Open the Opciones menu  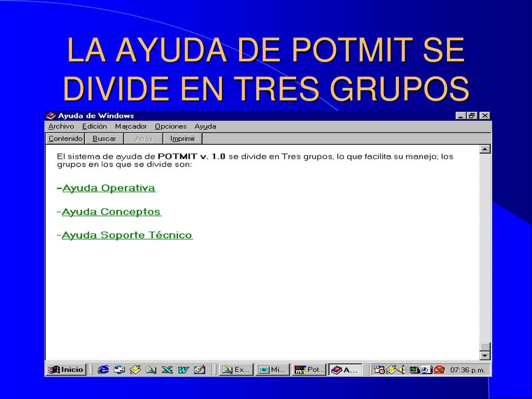(170, 127)
